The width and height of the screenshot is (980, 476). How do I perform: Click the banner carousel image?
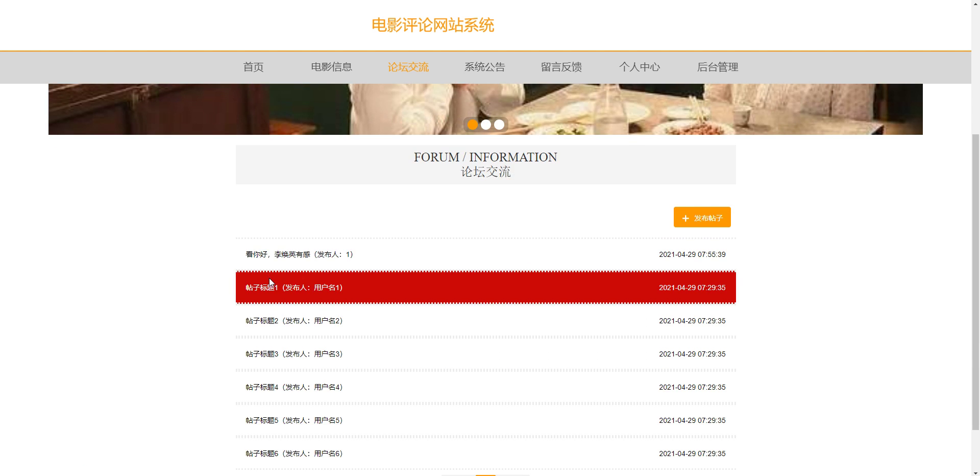click(x=485, y=109)
